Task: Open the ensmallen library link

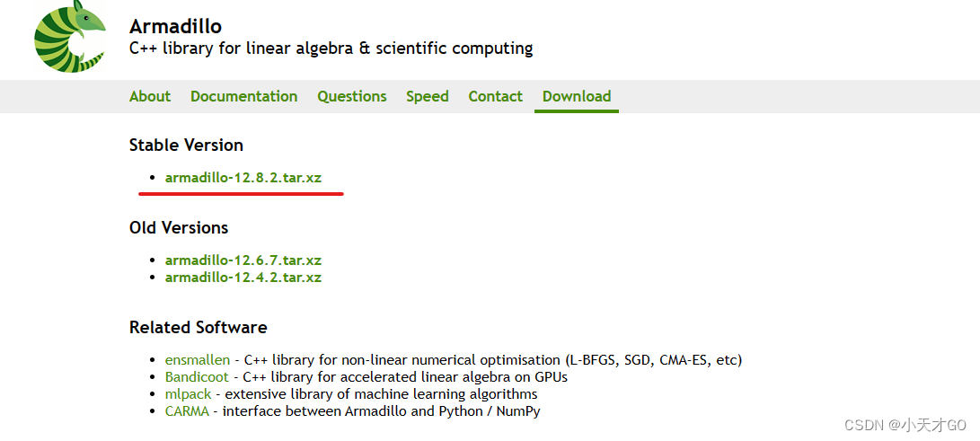Action: tap(198, 360)
